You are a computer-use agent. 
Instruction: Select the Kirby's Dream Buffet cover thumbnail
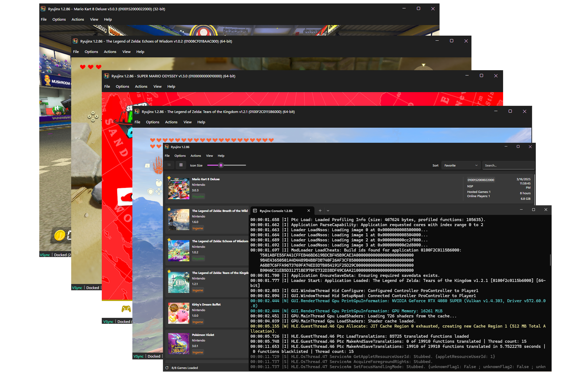179,313
